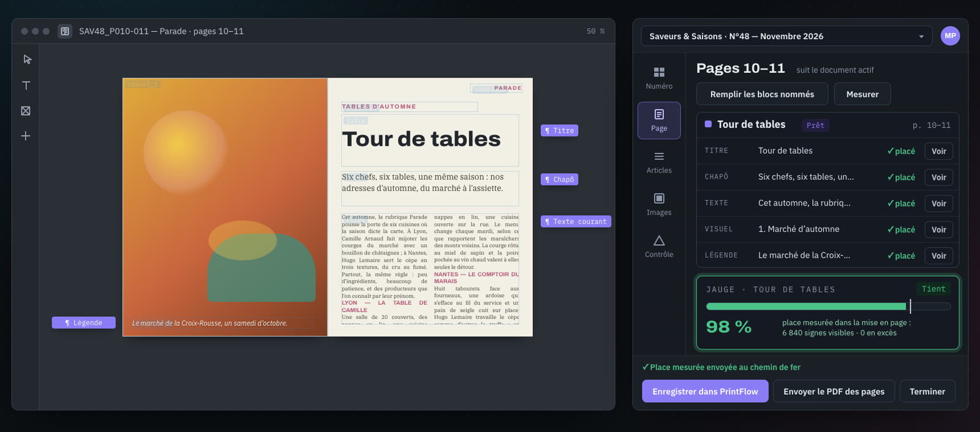Switch to the Images tab
Image resolution: width=980 pixels, height=432 pixels.
coord(659,204)
